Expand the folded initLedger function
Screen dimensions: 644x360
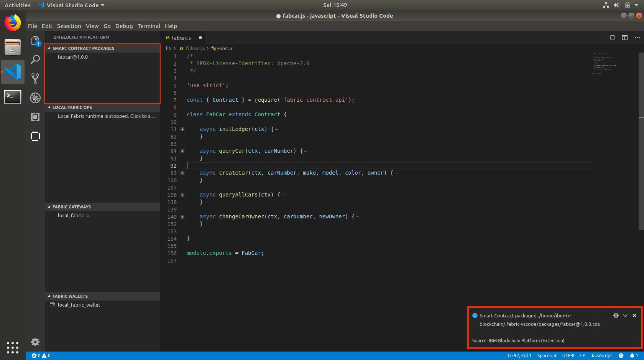(182, 129)
